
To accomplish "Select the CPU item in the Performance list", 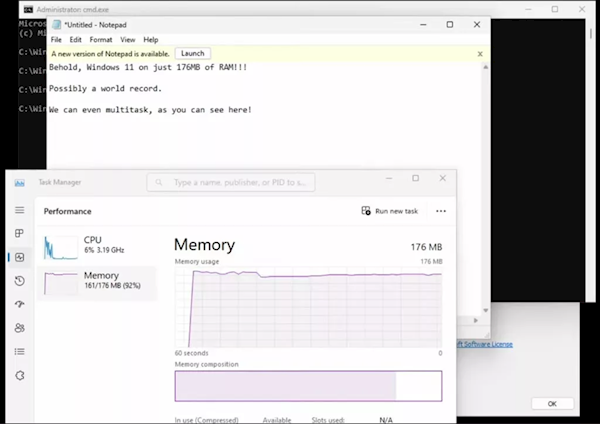I will [97, 245].
